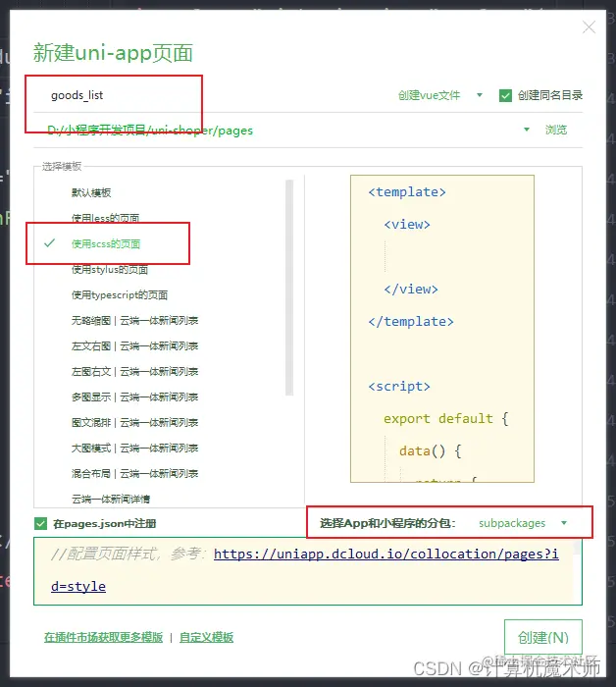Select 图文混排 | 云端一体新闻列表 template
616x687 pixels.
pos(134,422)
